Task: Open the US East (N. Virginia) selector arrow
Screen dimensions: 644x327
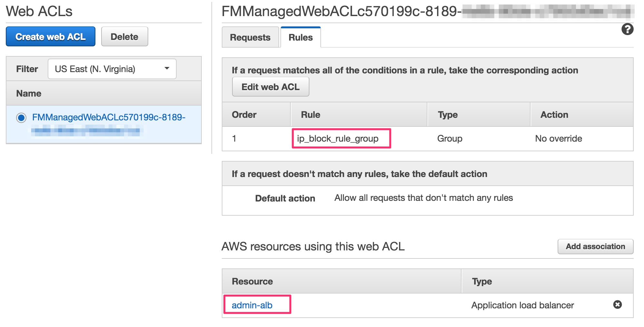Action: coord(167,69)
